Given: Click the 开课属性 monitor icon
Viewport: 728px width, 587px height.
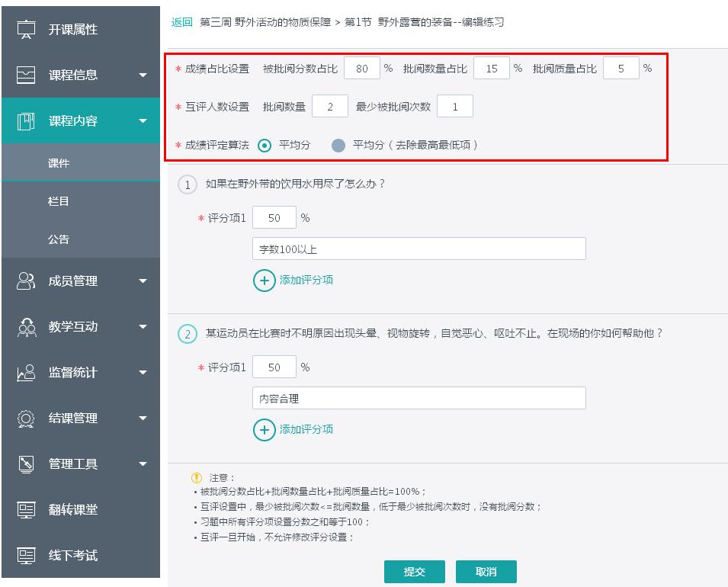Looking at the screenshot, I should pos(26,30).
